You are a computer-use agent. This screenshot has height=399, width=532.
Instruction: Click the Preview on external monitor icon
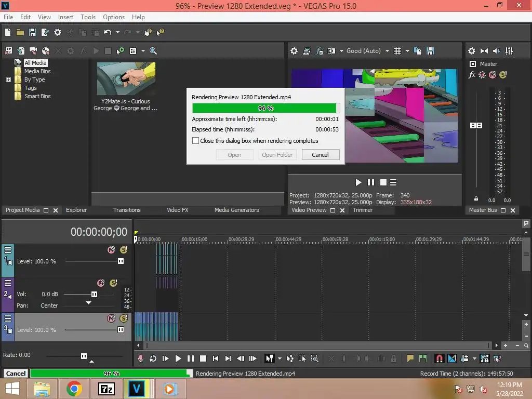pyautogui.click(x=307, y=51)
